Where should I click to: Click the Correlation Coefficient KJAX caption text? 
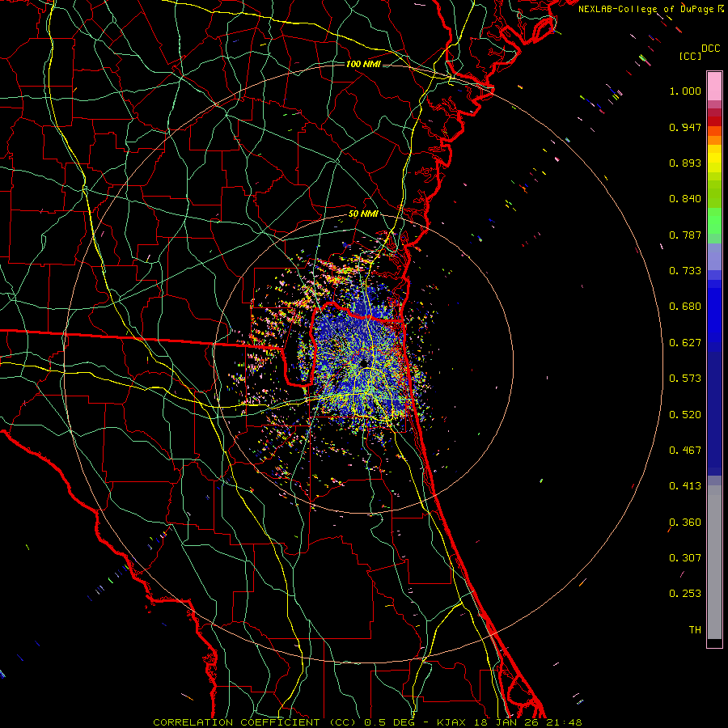pos(367,722)
